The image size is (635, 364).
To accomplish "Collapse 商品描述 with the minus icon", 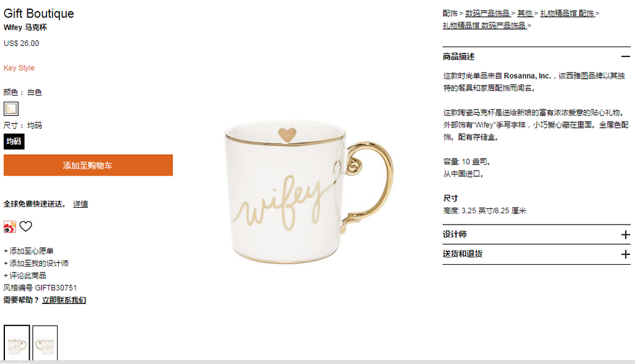I will [x=625, y=56].
